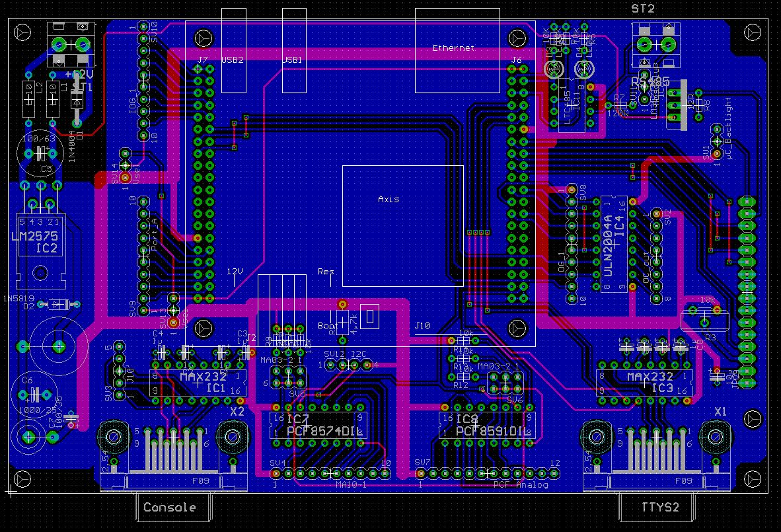The height and width of the screenshot is (532, 781).
Task: Select the IC7 PCF8574DIL chip
Action: pyautogui.click(x=318, y=426)
